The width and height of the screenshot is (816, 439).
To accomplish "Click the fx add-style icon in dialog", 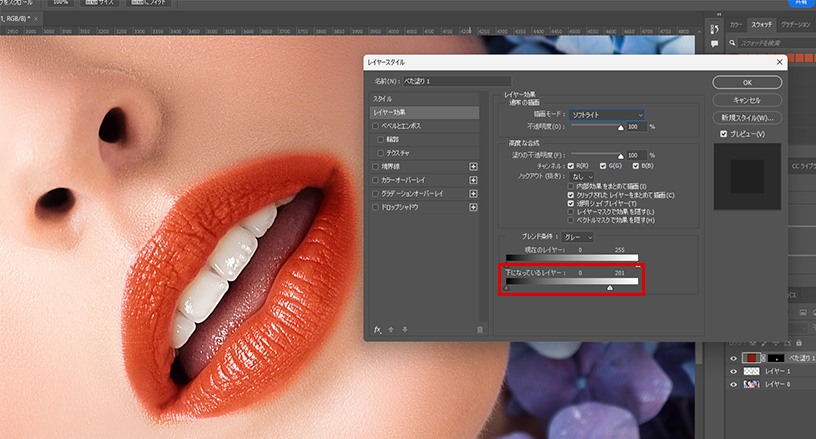I will pyautogui.click(x=378, y=329).
